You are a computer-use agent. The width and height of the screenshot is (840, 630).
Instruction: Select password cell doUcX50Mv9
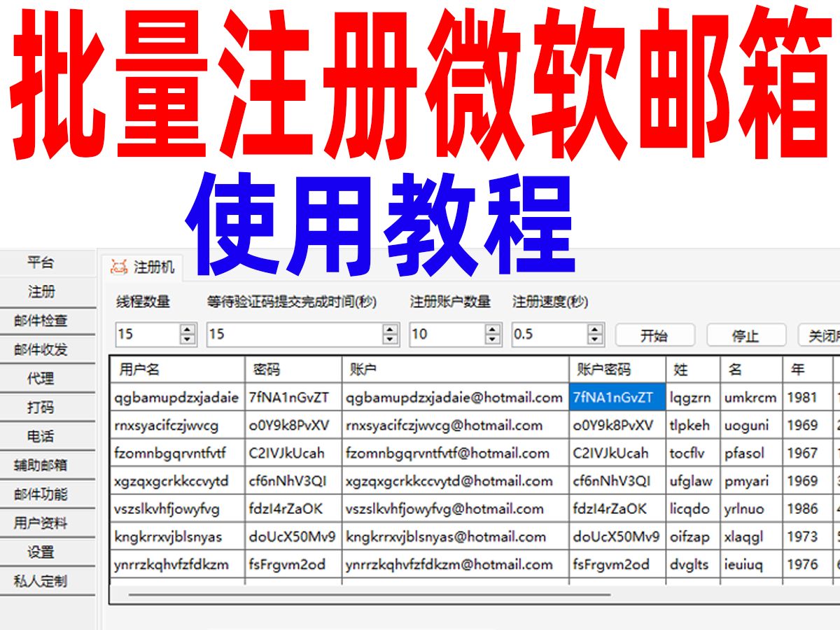coord(293,537)
